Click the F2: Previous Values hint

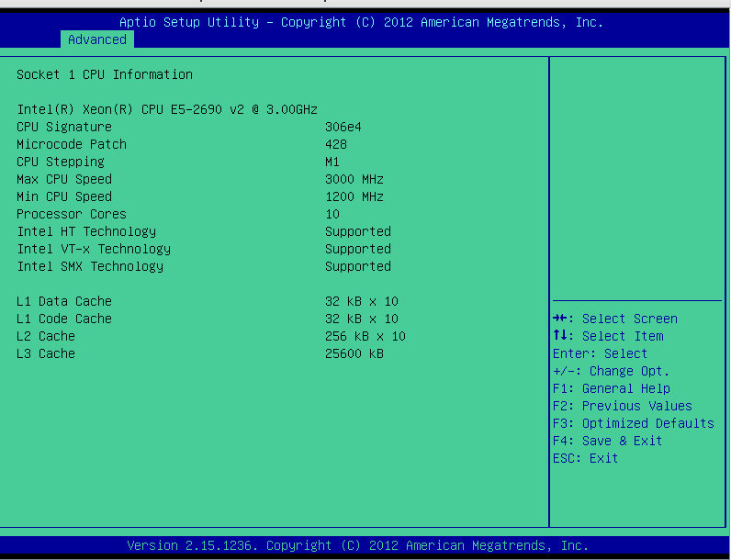[623, 407]
